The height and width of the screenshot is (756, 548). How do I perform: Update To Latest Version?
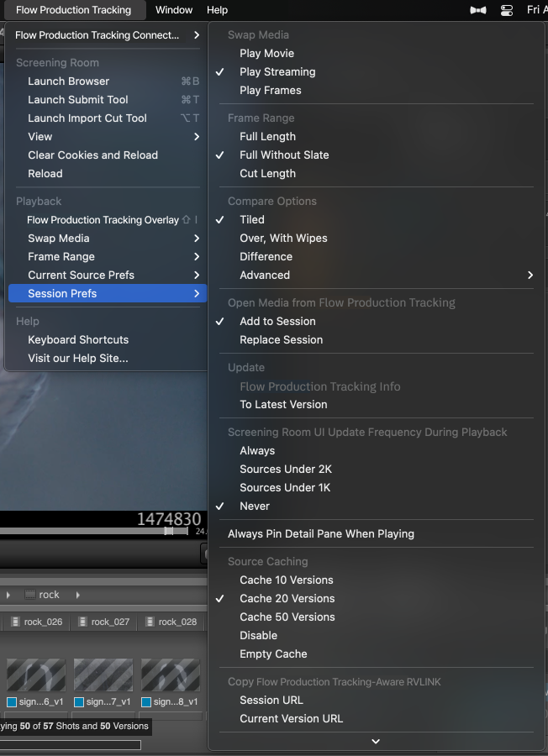377,405
